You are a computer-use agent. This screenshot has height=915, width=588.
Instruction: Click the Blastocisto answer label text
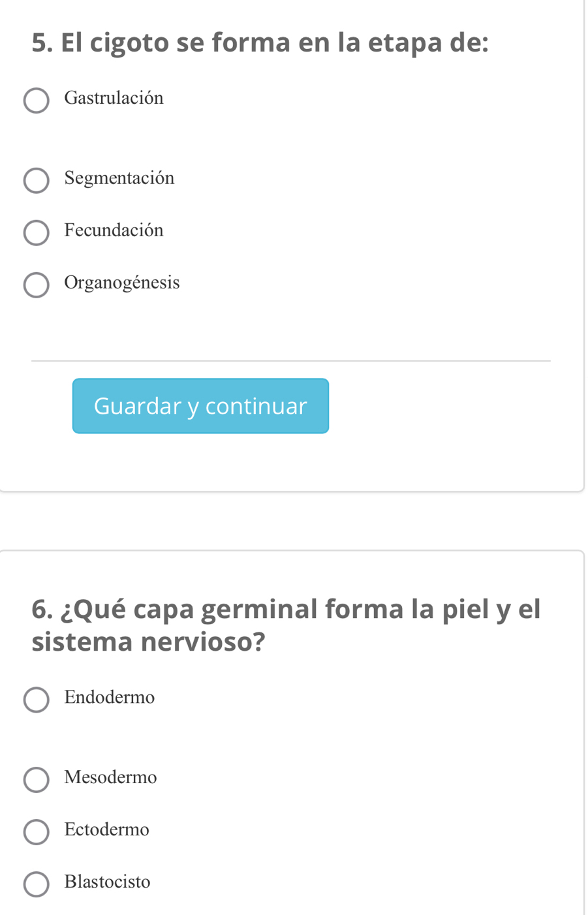(x=108, y=882)
